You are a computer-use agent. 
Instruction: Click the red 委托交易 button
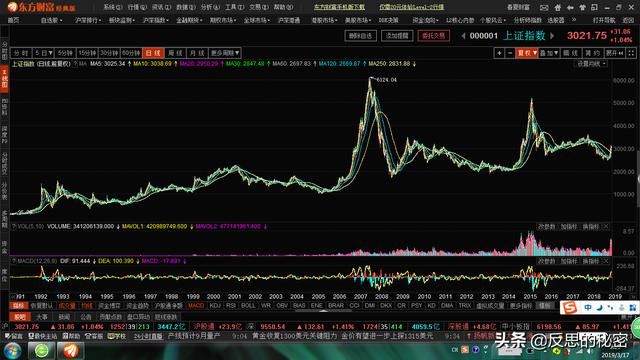click(x=433, y=36)
